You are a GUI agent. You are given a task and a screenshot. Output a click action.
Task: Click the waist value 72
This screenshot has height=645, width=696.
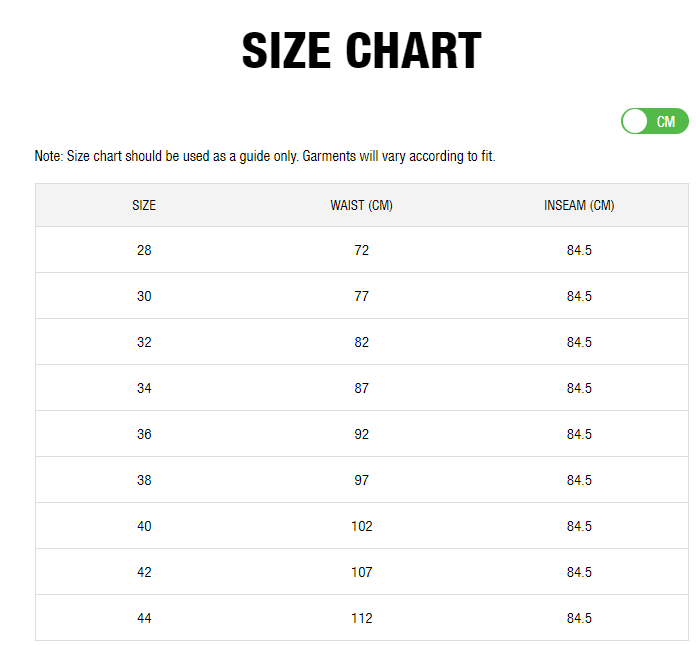pos(361,250)
